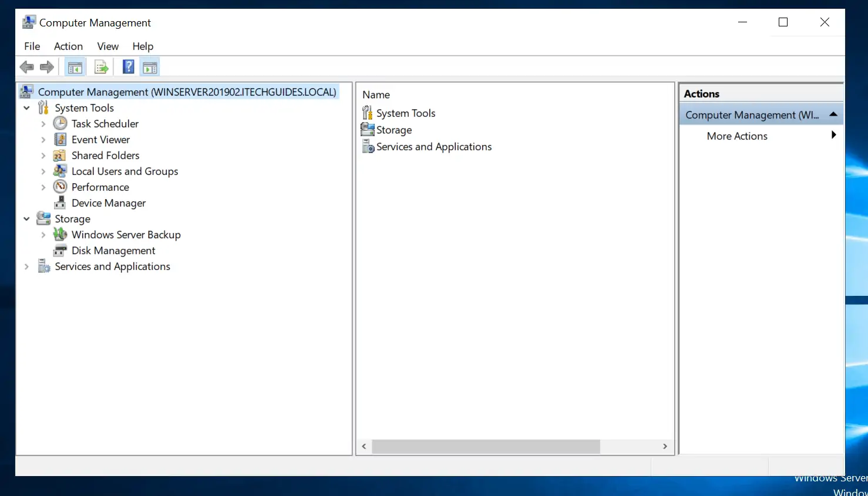868x496 pixels.
Task: Click Services and Applications icon in console tree
Action: click(x=44, y=266)
